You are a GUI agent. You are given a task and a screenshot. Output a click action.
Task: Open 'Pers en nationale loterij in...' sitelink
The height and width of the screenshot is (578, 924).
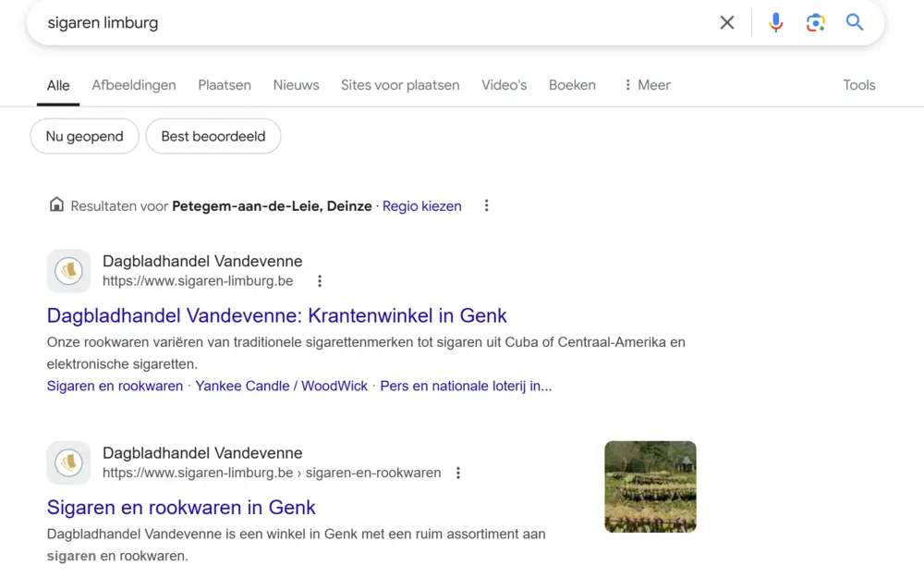466,386
